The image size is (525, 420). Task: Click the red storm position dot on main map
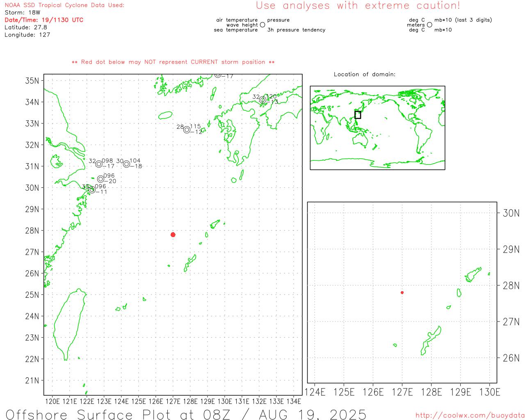[173, 235]
